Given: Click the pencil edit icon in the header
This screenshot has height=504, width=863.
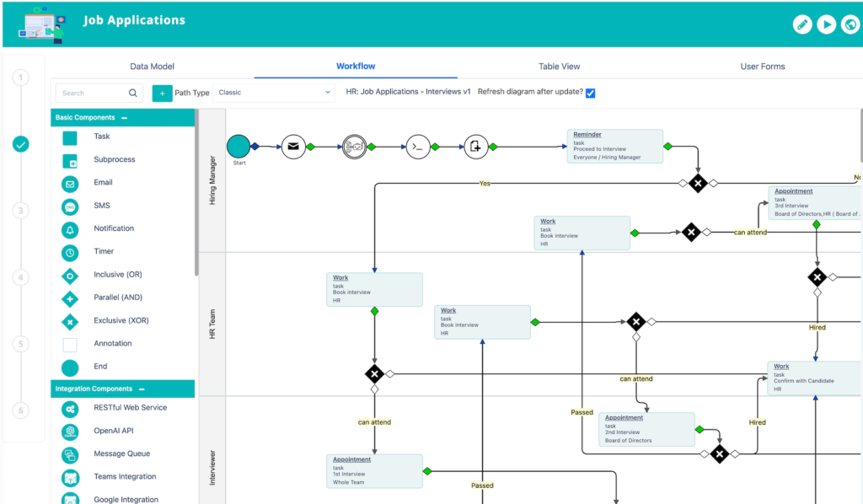Looking at the screenshot, I should (x=801, y=24).
